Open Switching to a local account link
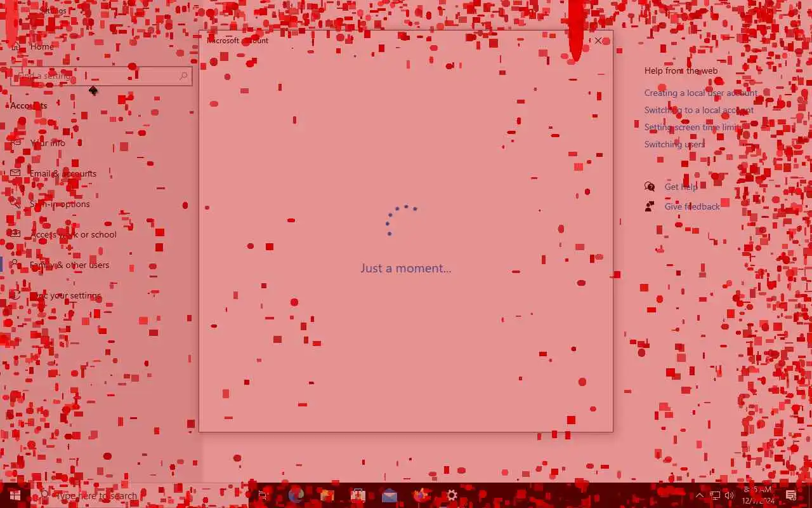The height and width of the screenshot is (508, 812). (x=699, y=110)
